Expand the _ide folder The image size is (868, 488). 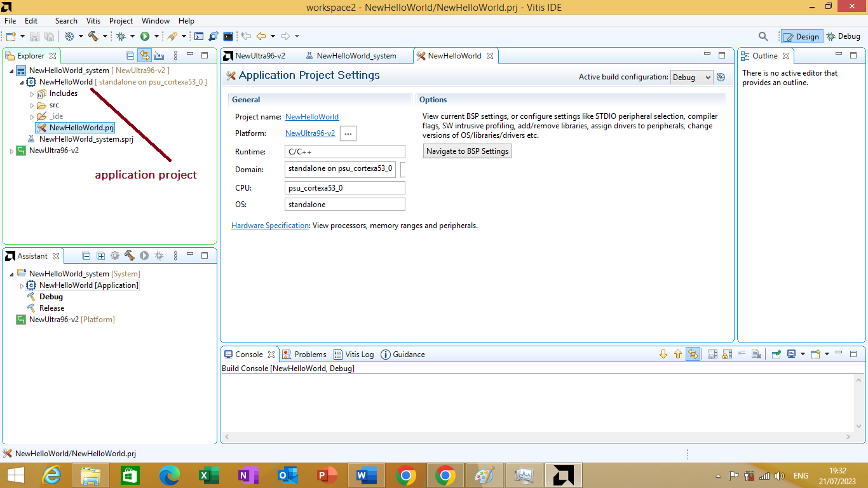coord(32,116)
